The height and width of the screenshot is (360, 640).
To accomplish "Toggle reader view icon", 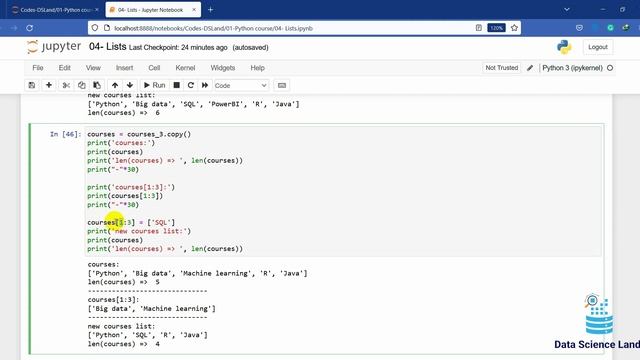I will 479,28.
